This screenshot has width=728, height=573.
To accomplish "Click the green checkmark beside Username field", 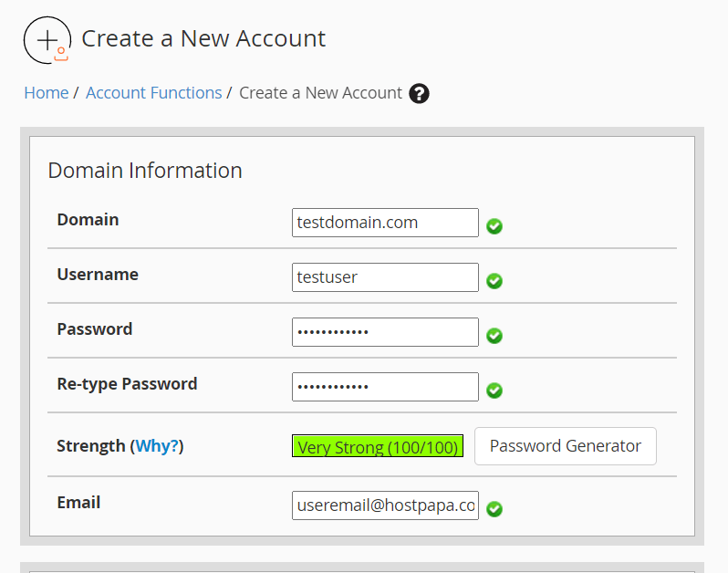I will [x=494, y=281].
